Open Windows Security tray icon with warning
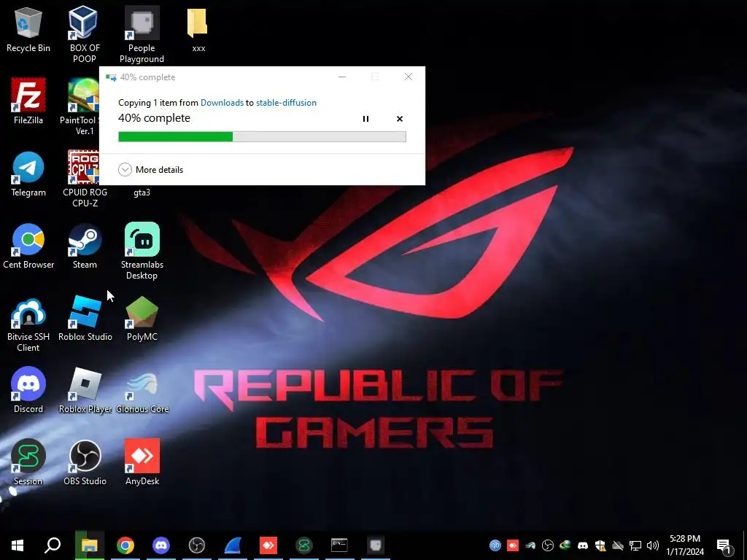The image size is (747, 560). (x=600, y=545)
